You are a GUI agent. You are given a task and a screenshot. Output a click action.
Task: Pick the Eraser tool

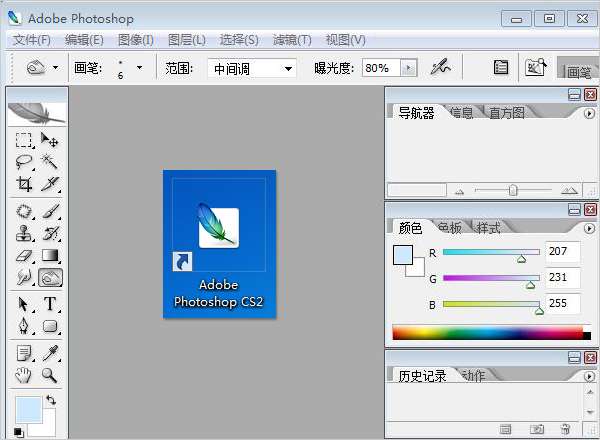tap(24, 256)
